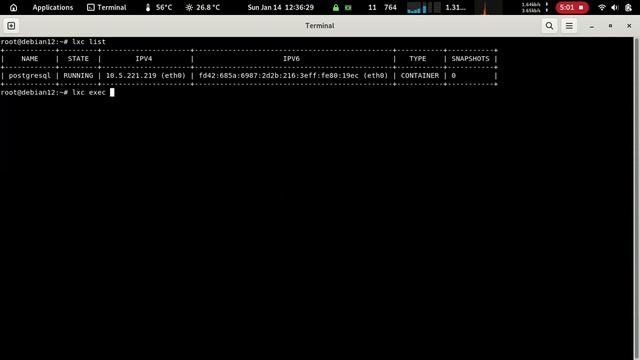The image size is (640, 360).
Task: Click the STATE column header
Action: coord(78,59)
